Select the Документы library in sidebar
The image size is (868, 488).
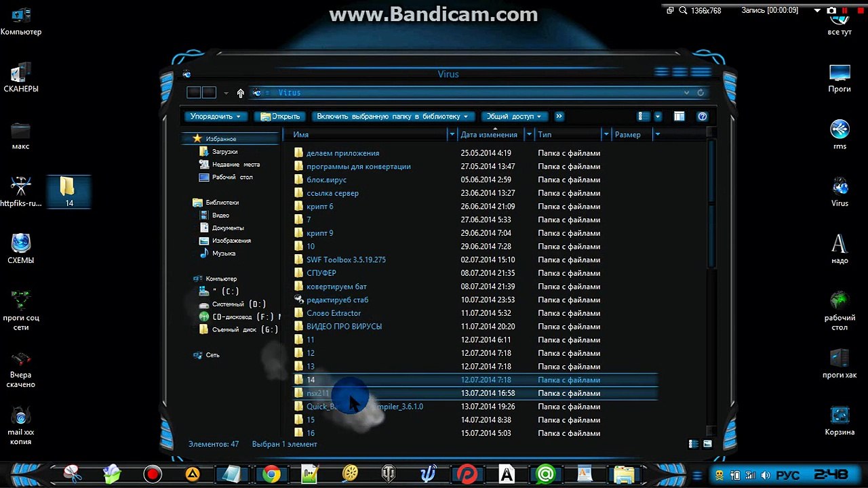(x=228, y=228)
